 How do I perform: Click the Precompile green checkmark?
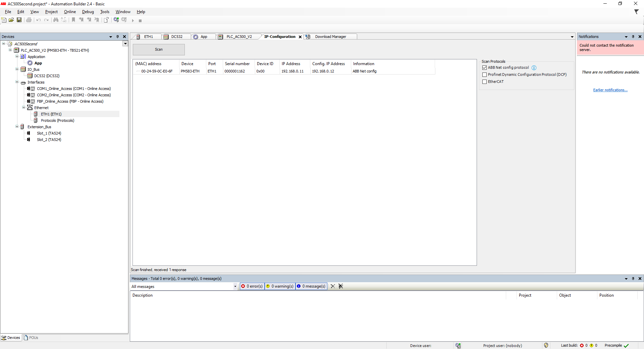tap(626, 346)
